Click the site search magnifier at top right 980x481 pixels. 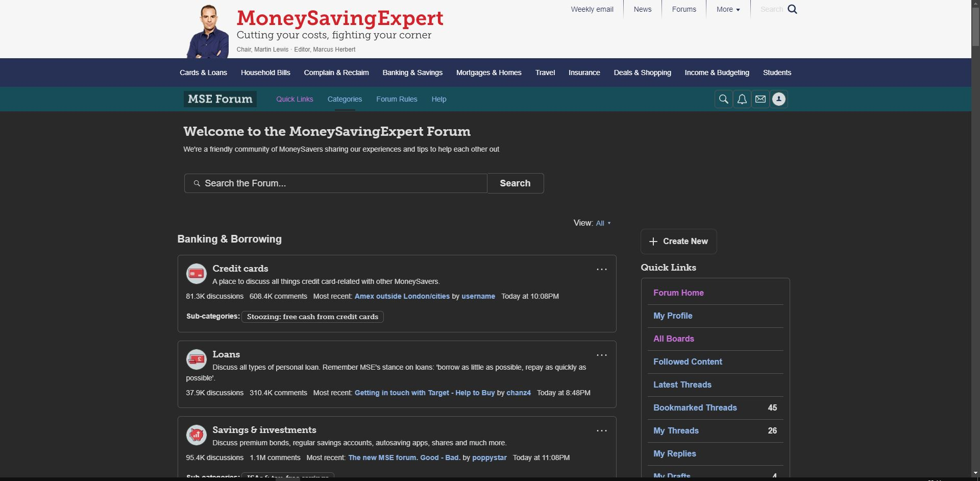tap(792, 9)
